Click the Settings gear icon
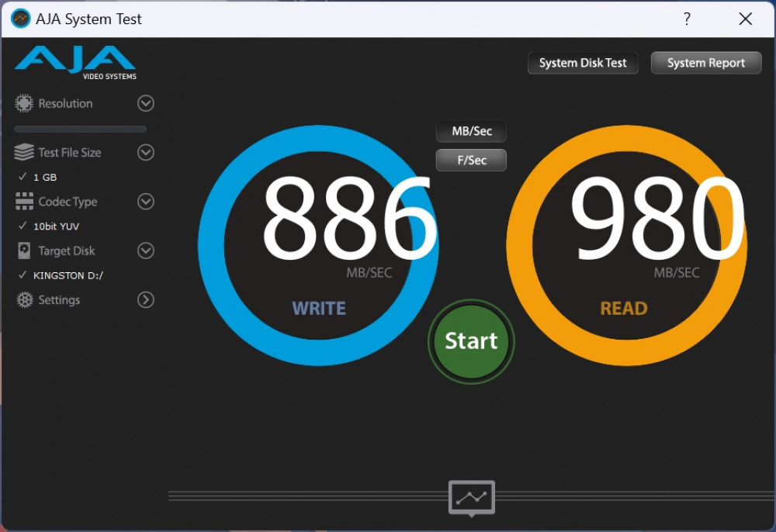 (24, 299)
